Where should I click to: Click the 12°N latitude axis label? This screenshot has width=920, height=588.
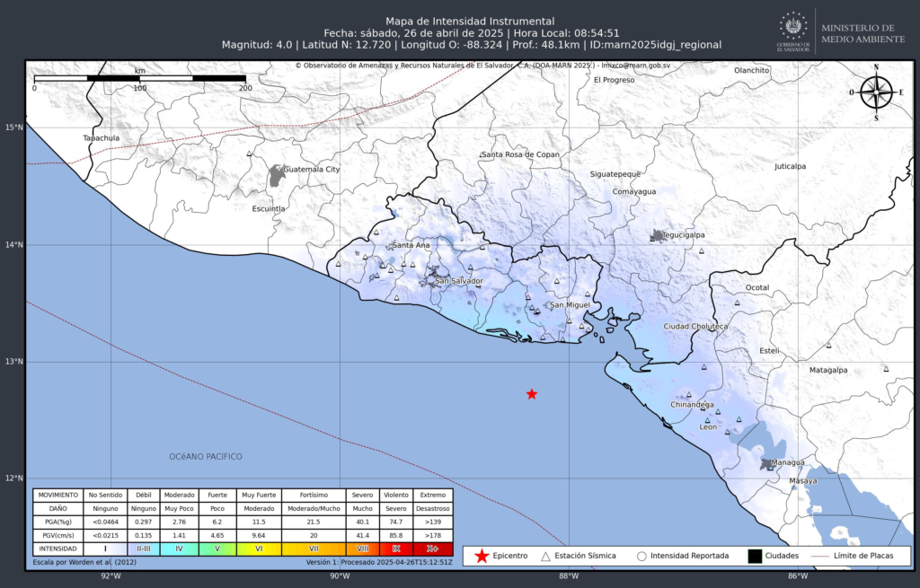(x=14, y=478)
